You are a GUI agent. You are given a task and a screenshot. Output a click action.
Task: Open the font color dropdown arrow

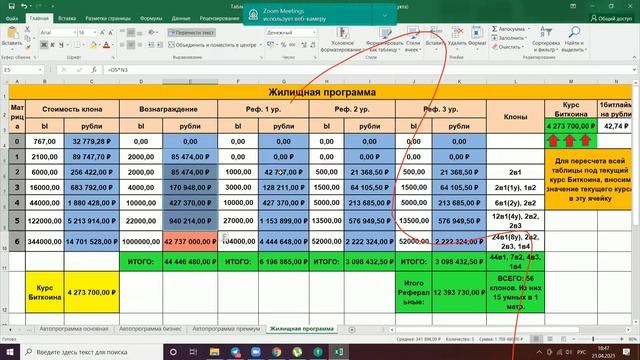pyautogui.click(x=112, y=45)
